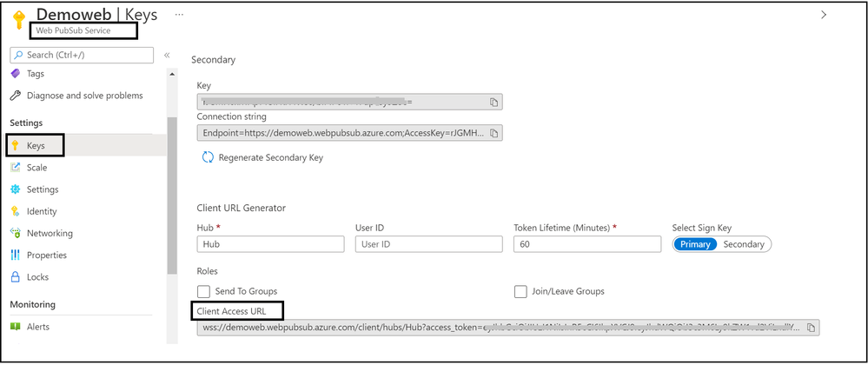
Task: Open Tags in the left menu
Action: click(x=36, y=74)
